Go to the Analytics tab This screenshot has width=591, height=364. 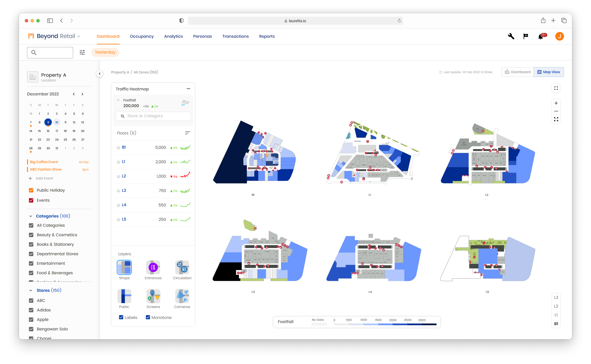pyautogui.click(x=173, y=36)
